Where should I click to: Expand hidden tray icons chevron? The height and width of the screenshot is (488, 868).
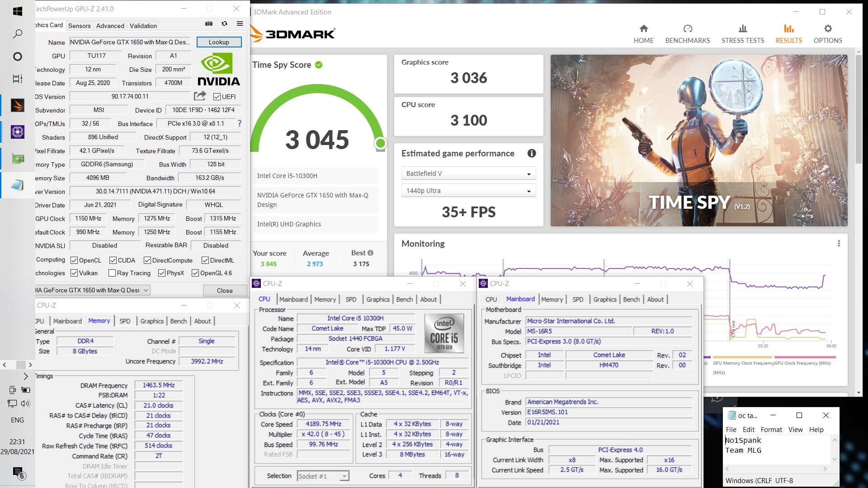[25, 376]
